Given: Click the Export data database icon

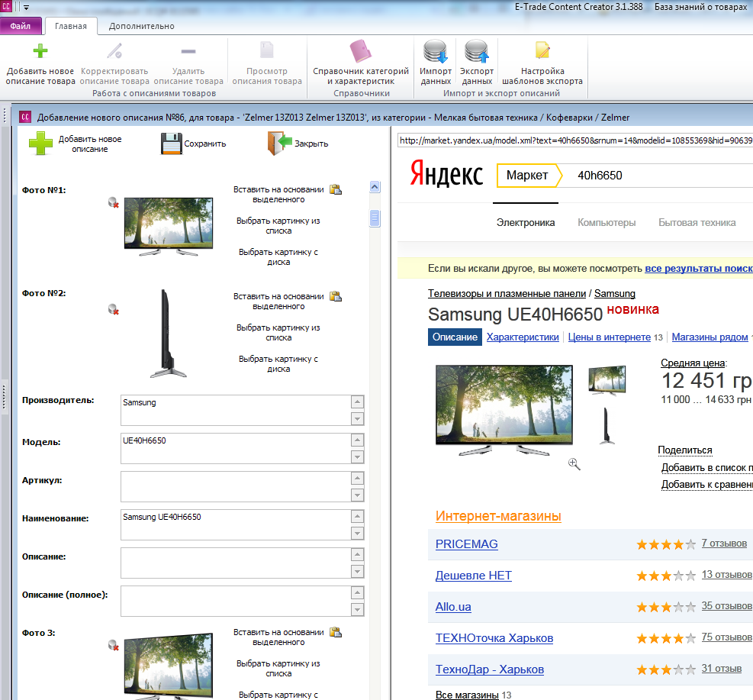Looking at the screenshot, I should (476, 51).
